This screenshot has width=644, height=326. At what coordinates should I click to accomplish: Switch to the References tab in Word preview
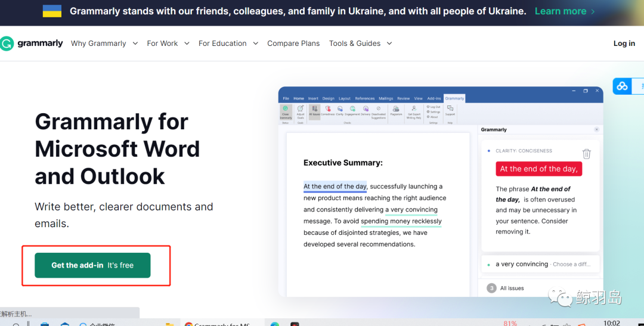(x=365, y=98)
